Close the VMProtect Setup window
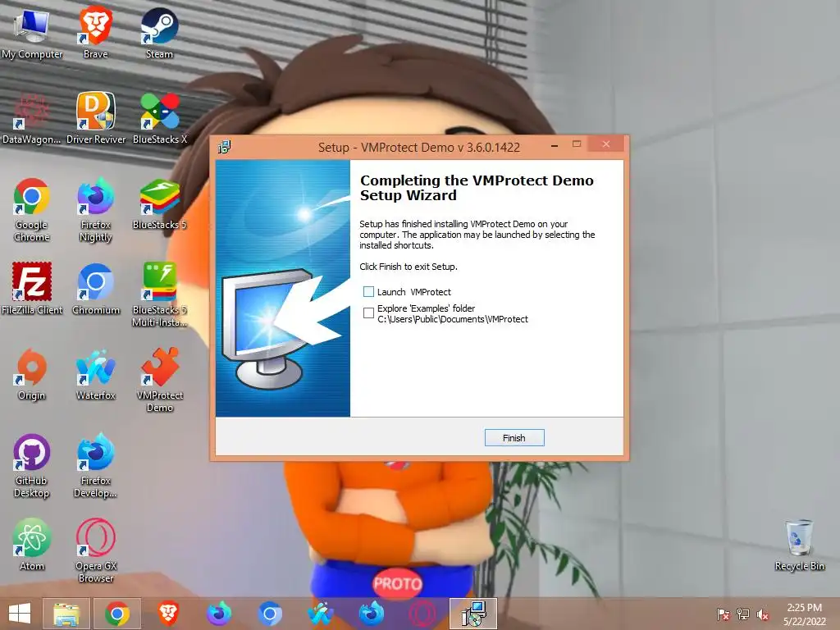840x630 pixels. click(606, 144)
